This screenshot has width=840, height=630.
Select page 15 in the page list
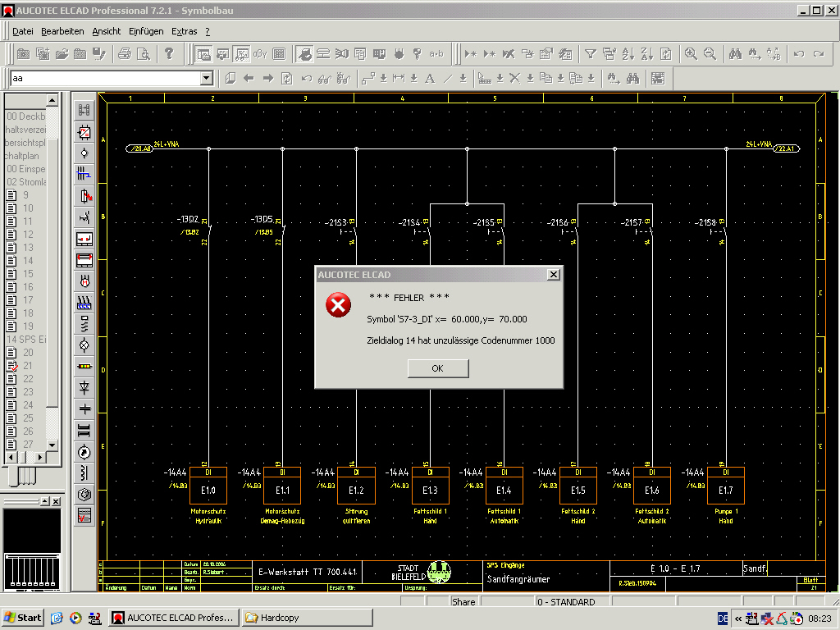28,274
